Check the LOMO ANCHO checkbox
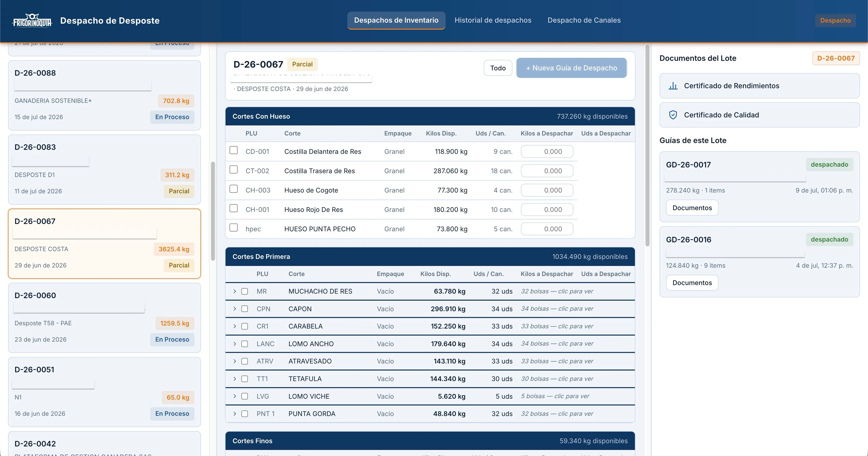This screenshot has height=456, width=868. click(x=245, y=344)
